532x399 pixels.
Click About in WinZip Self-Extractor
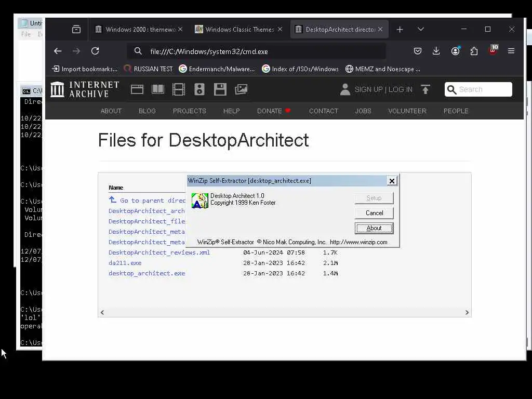374,228
